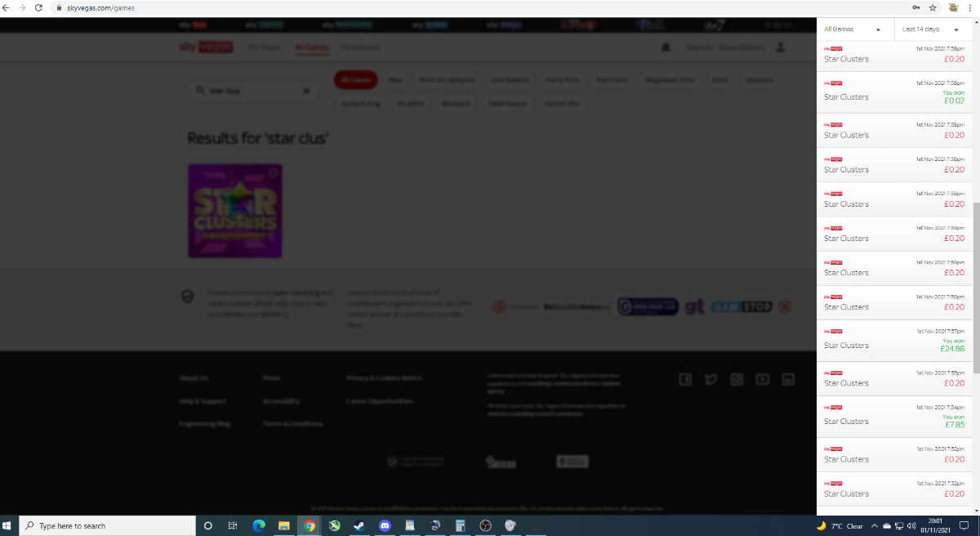Click the taskbar Type here to search box
980x536 pixels.
(107, 525)
